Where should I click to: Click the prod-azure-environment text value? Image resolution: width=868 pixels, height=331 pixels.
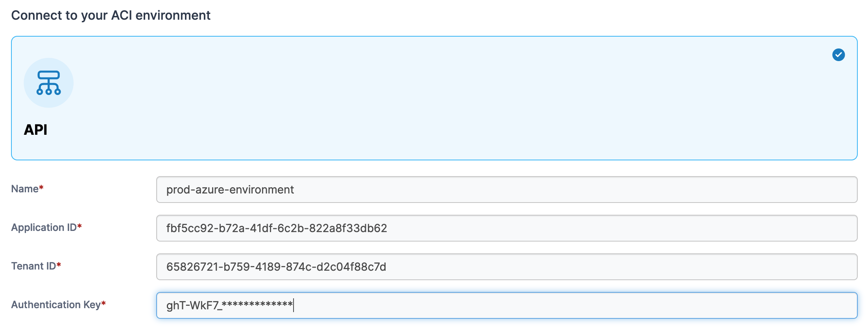[230, 190]
